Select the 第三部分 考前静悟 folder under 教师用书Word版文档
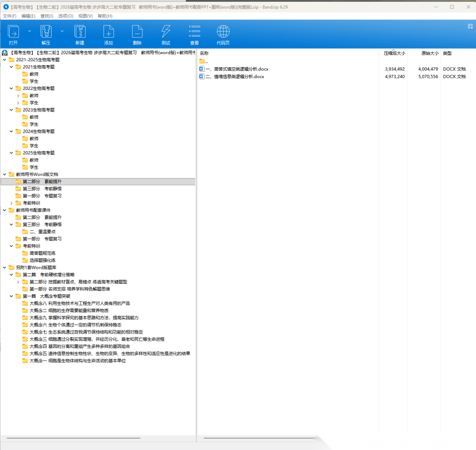The height and width of the screenshot is (450, 476). pos(42,189)
